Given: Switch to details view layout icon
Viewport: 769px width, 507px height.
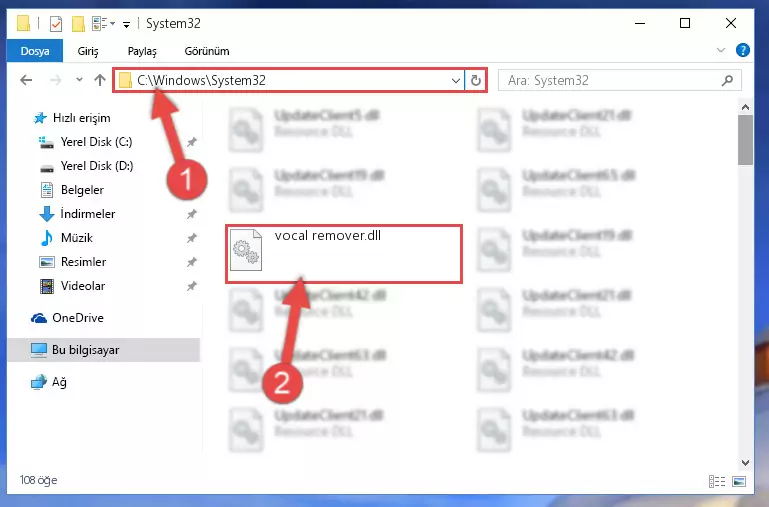Looking at the screenshot, I should pos(717,482).
